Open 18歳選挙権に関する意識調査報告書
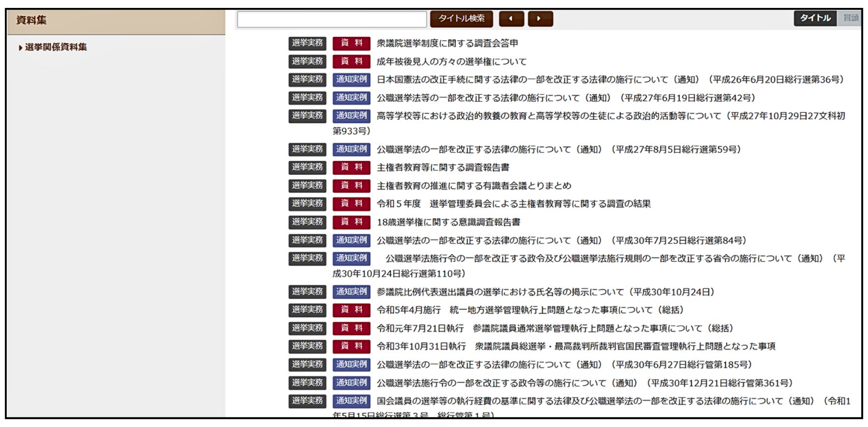This screenshot has height=427, width=868. point(448,222)
